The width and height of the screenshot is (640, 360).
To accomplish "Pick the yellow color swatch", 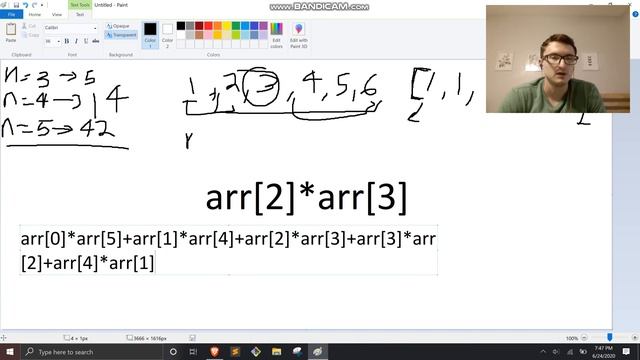I will 227,26.
